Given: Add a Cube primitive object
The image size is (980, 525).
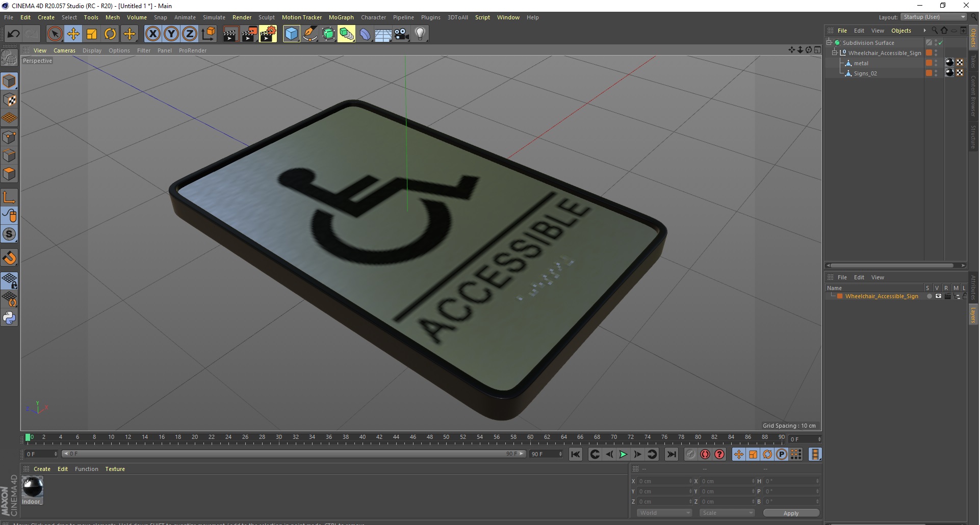Looking at the screenshot, I should (291, 34).
